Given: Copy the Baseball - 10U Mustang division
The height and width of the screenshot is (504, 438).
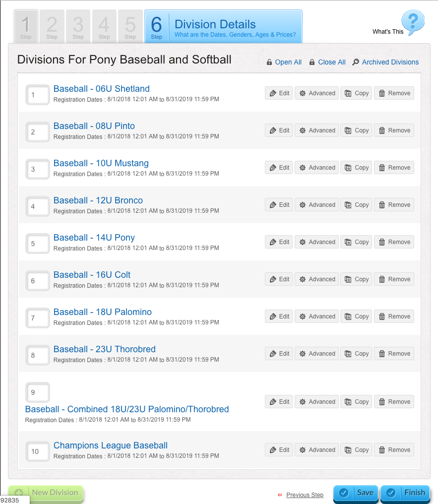Looking at the screenshot, I should pos(356,168).
